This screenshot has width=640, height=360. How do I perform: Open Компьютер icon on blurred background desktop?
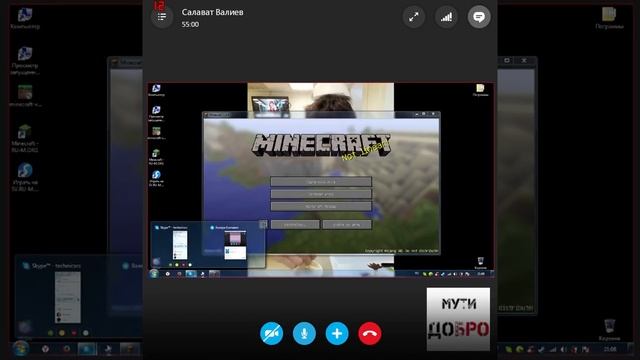(25, 18)
